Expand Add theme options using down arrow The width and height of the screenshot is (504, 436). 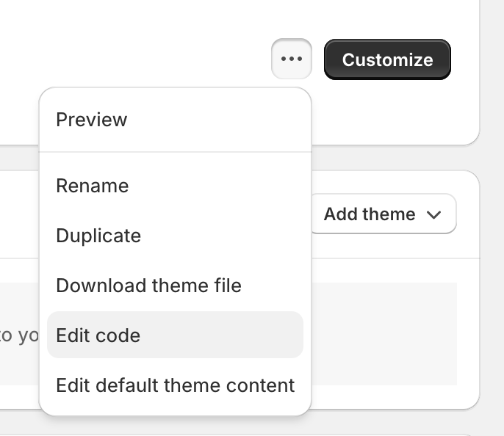433,214
